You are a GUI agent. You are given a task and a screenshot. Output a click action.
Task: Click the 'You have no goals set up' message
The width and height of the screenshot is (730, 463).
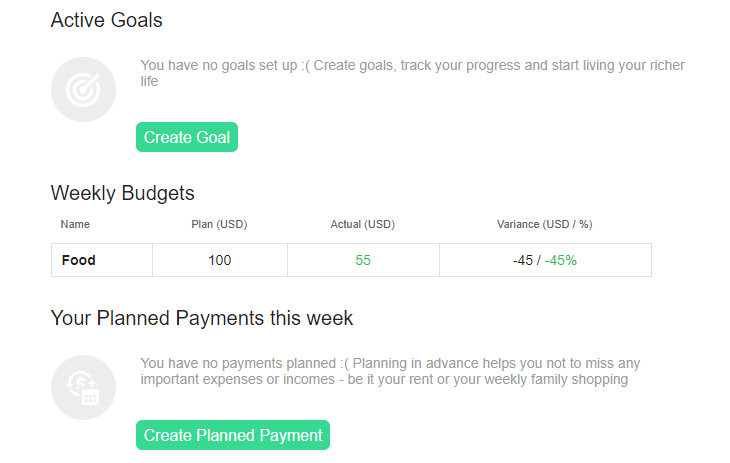point(412,66)
